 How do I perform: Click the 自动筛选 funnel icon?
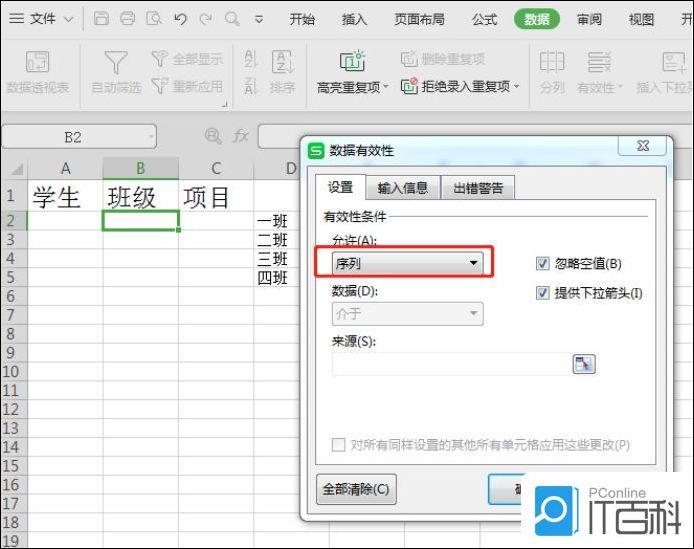[x=116, y=62]
